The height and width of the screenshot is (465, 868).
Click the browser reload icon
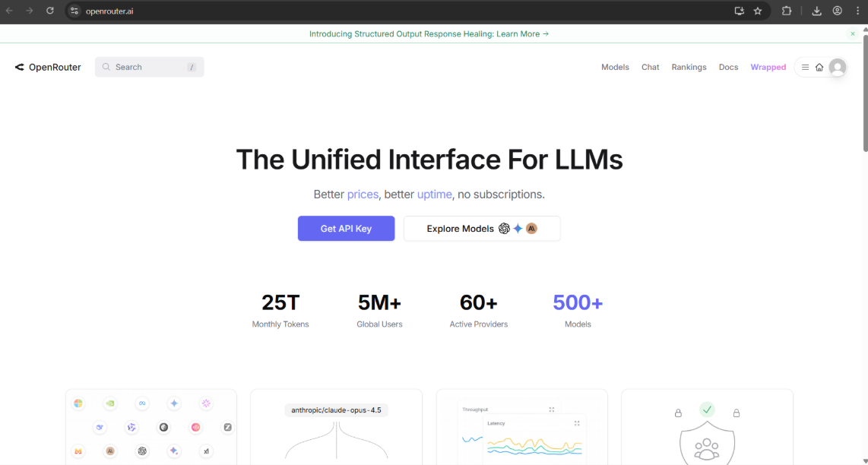click(x=50, y=11)
